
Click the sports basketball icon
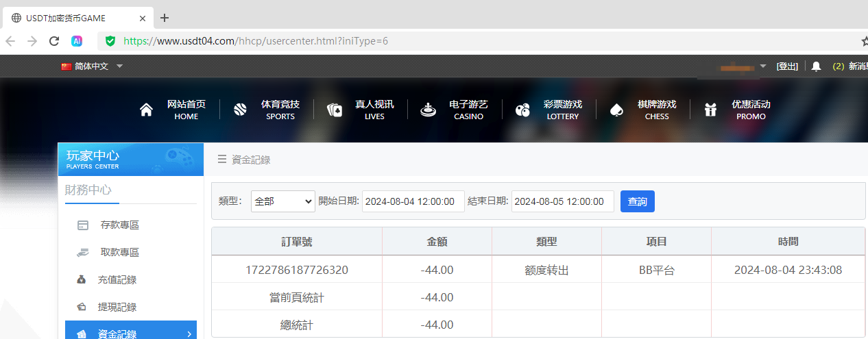pos(240,110)
